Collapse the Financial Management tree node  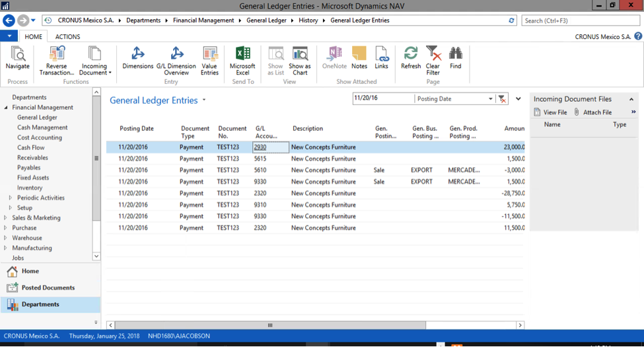tap(6, 107)
